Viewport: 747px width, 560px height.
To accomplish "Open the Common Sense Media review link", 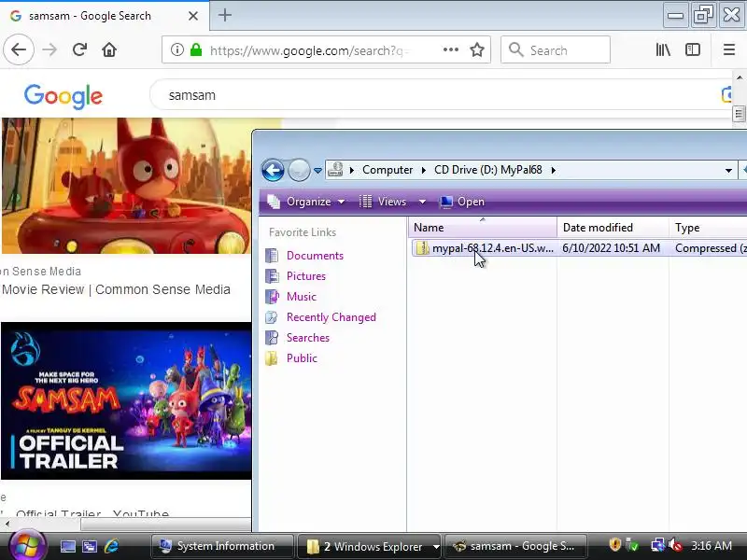I will (116, 289).
